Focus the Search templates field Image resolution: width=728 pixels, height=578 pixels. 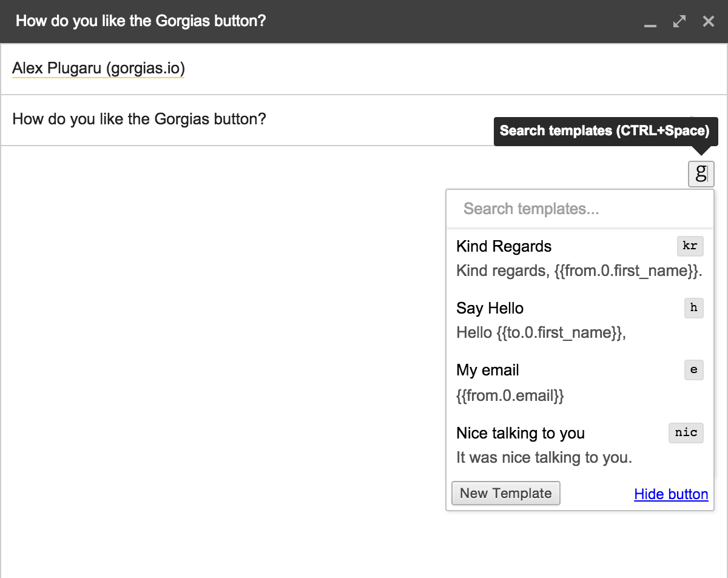[580, 209]
